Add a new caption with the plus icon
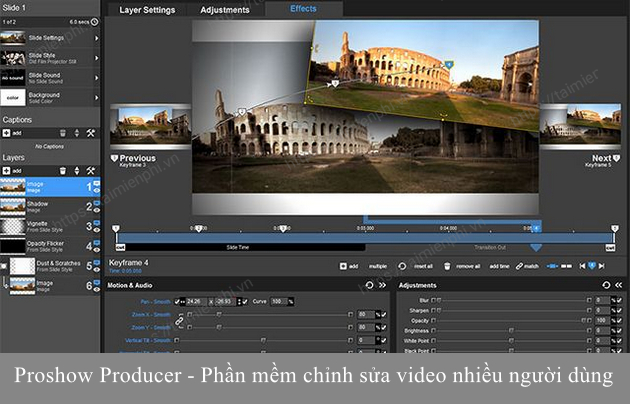 coord(6,133)
